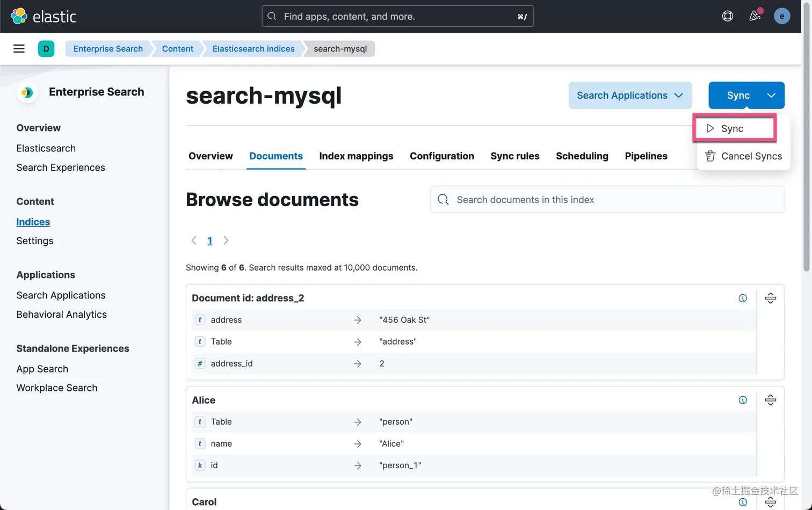
Task: Open the Pipelines tab
Action: click(646, 156)
